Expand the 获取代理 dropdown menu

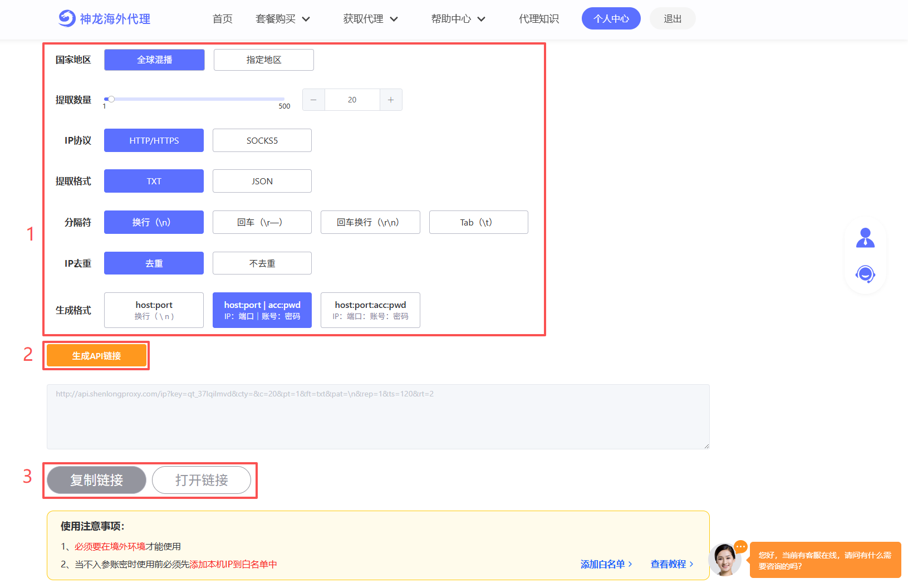click(x=370, y=19)
